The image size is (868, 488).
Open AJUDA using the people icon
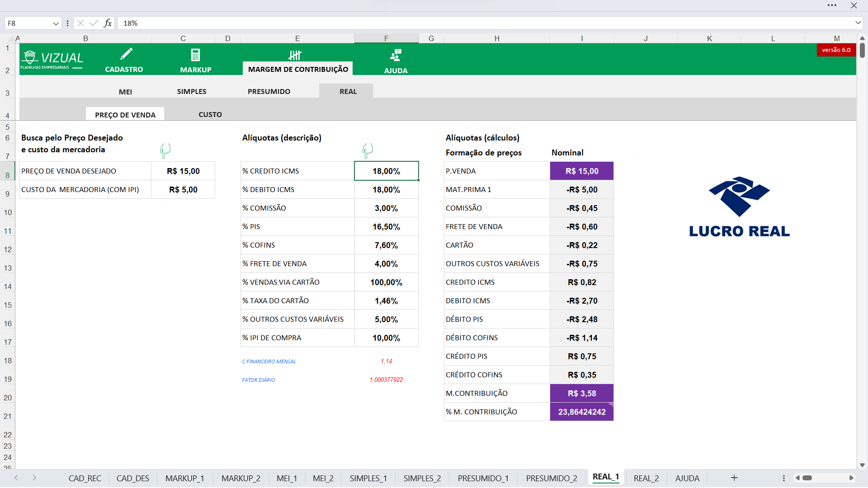[x=395, y=54]
